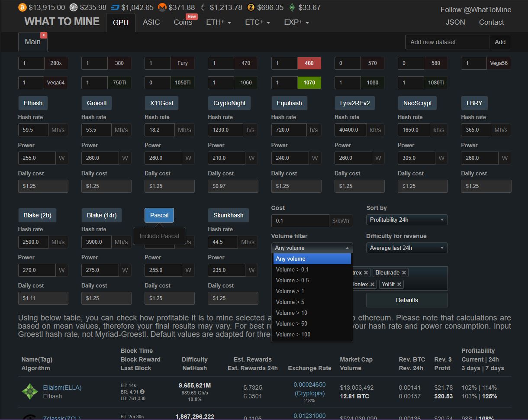The height and width of the screenshot is (420, 528).
Task: Choose 'Volume > 0.5' option
Action: 312,280
